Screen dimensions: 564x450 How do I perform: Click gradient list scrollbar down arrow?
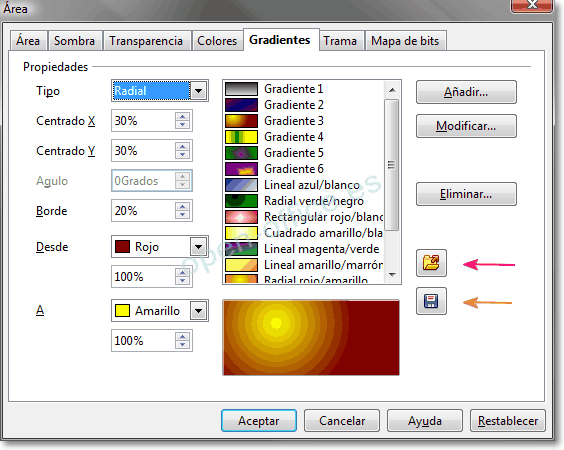point(392,275)
